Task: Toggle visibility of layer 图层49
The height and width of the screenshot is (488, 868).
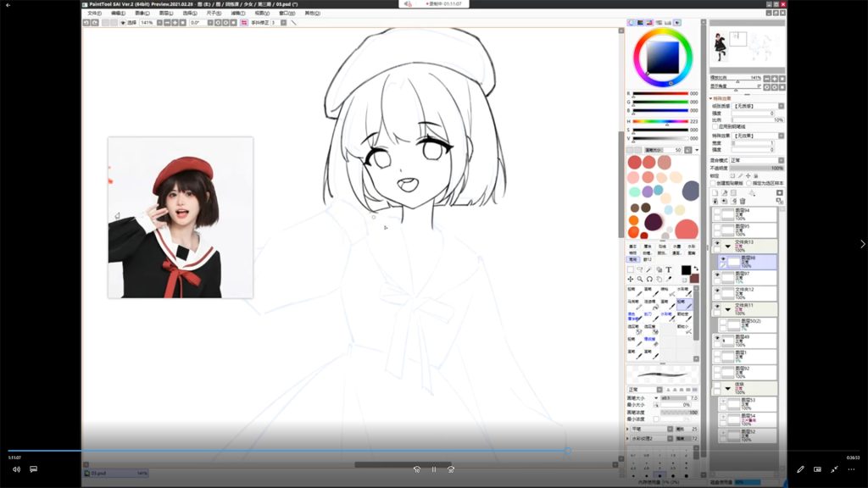Action: click(717, 339)
